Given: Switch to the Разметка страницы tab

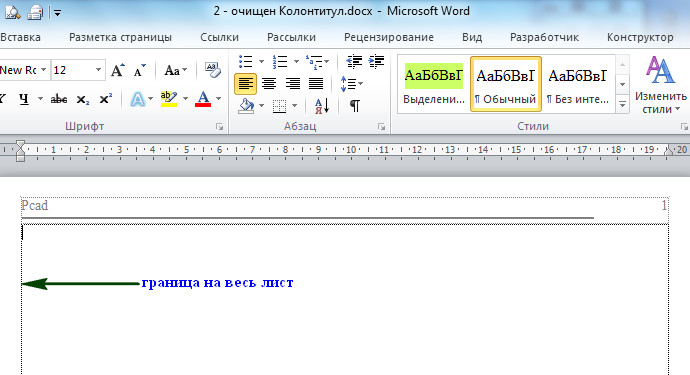Looking at the screenshot, I should (120, 37).
